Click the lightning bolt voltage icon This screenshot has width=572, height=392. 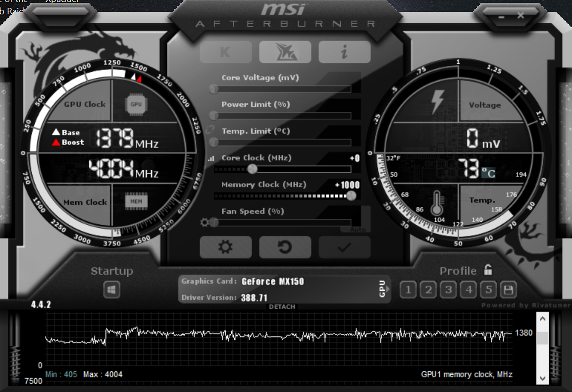(x=437, y=102)
